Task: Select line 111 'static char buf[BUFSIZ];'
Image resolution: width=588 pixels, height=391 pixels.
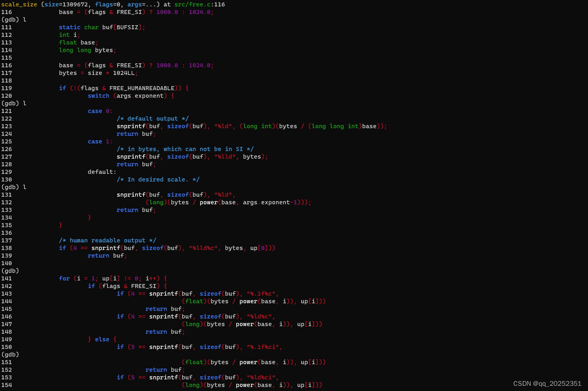Action: [x=102, y=27]
